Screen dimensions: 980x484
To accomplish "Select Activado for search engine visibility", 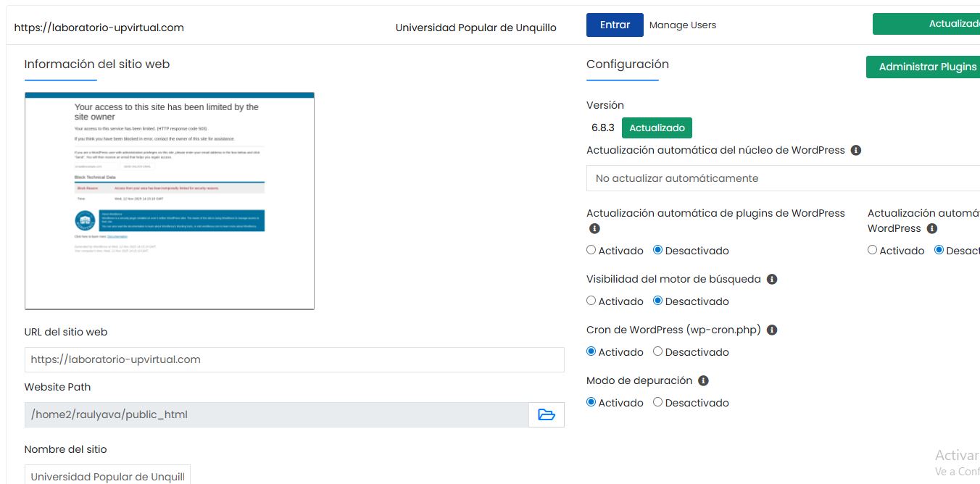I will (x=591, y=301).
